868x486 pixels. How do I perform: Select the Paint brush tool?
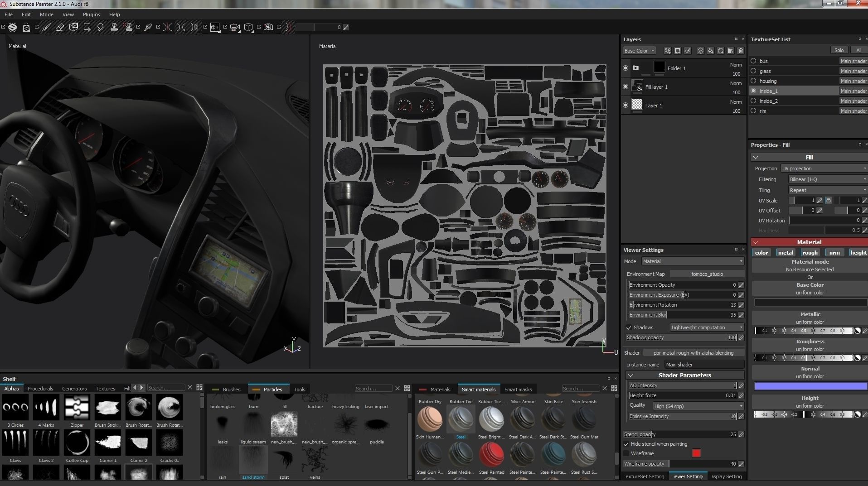pyautogui.click(x=46, y=27)
